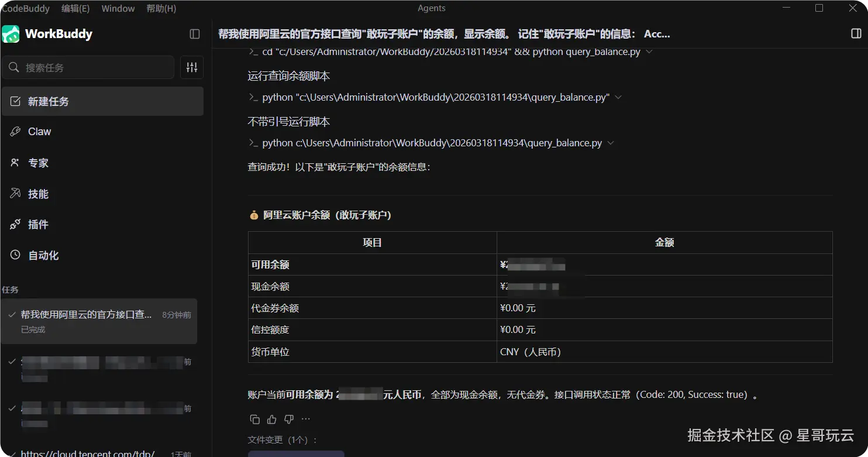Click the 可用余额 table row label
Screen dimensions: 868x457
click(x=270, y=264)
